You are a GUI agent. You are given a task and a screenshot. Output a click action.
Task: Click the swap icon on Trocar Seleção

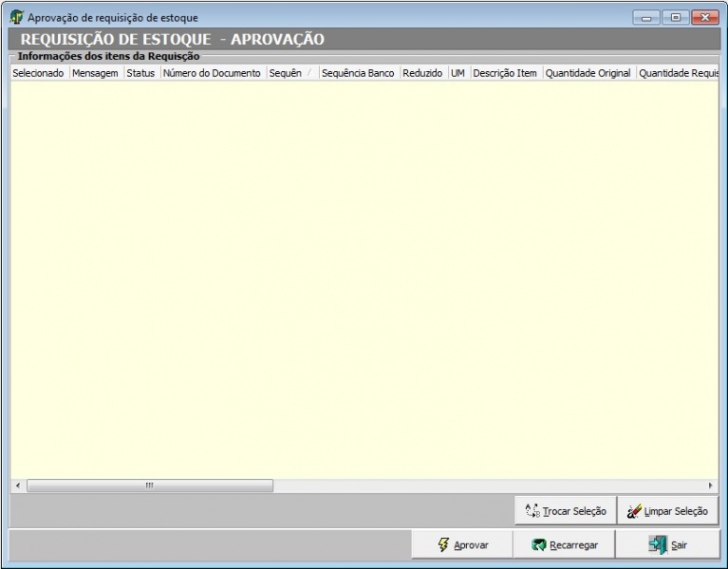[532, 511]
